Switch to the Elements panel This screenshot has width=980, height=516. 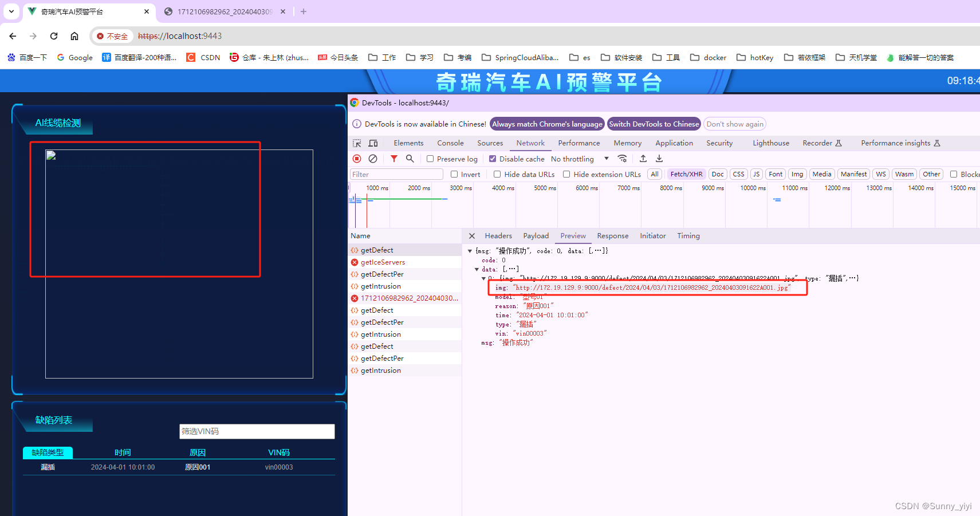pyautogui.click(x=408, y=143)
